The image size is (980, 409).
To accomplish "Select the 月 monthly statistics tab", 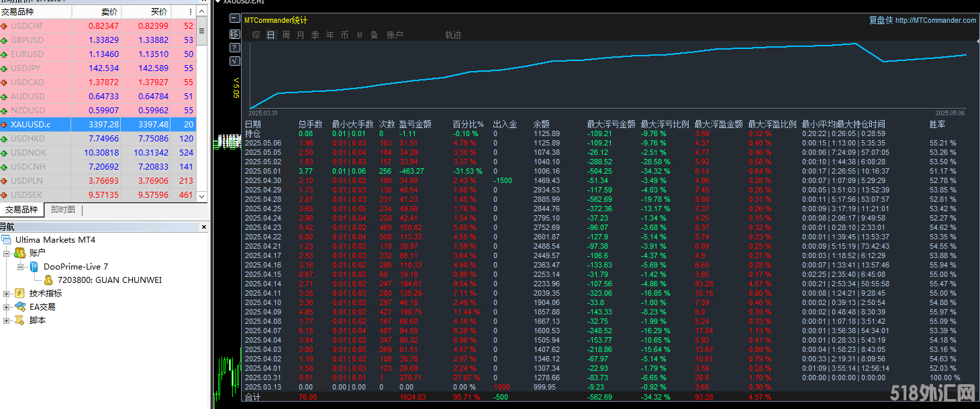I will point(301,35).
